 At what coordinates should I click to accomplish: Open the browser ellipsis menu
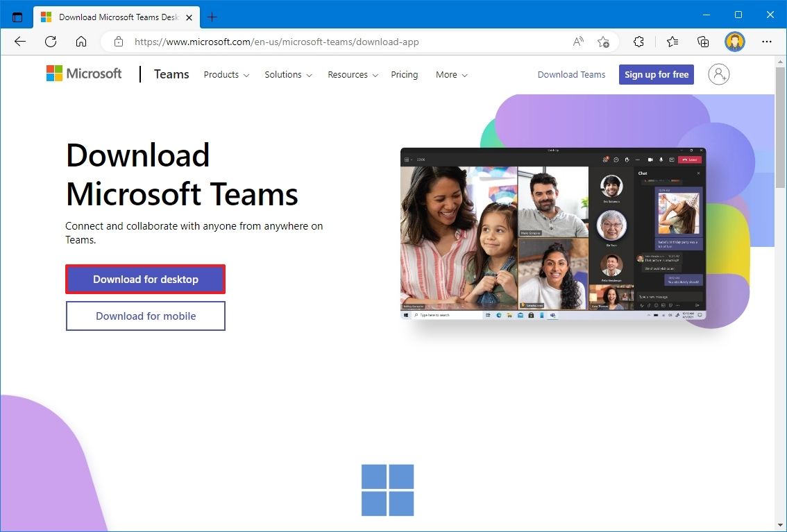766,42
